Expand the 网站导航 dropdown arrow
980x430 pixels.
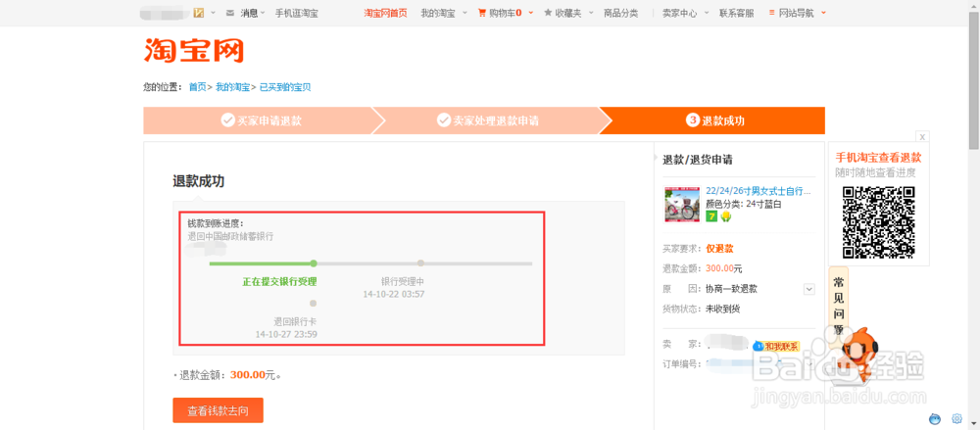click(823, 13)
